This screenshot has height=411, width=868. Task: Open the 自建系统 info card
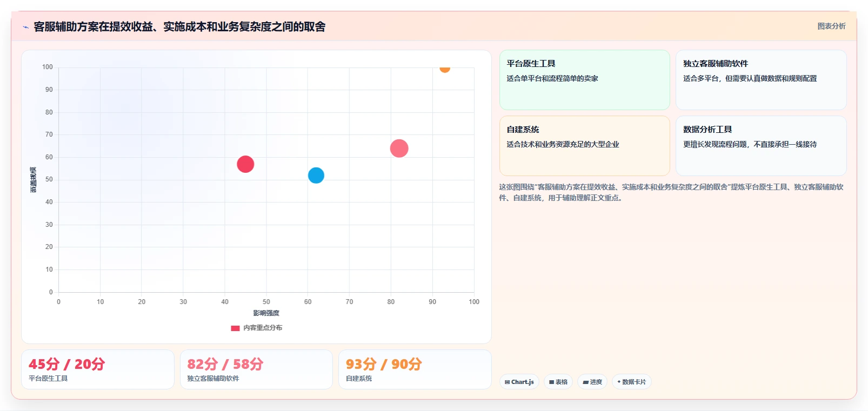pos(584,146)
